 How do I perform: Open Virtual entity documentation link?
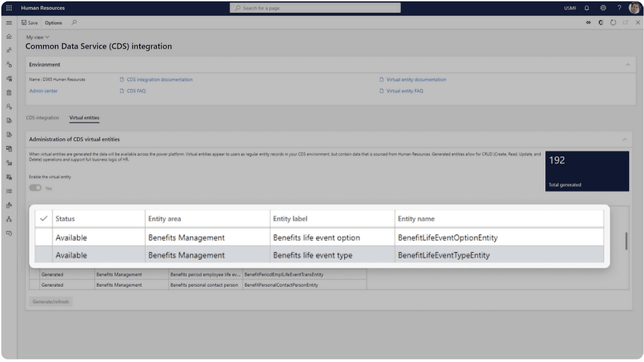pyautogui.click(x=416, y=79)
